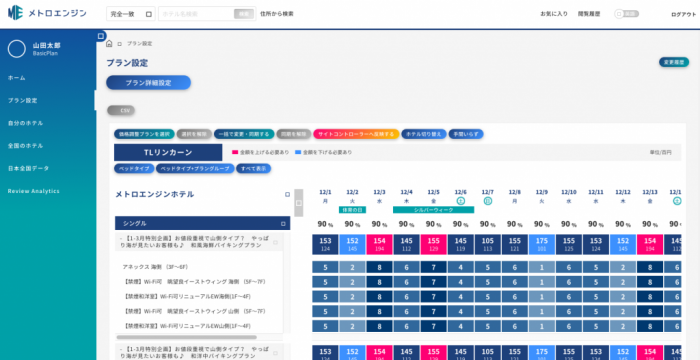Tick the 和洋中バイキングプラン row checkbox

(x=275, y=353)
